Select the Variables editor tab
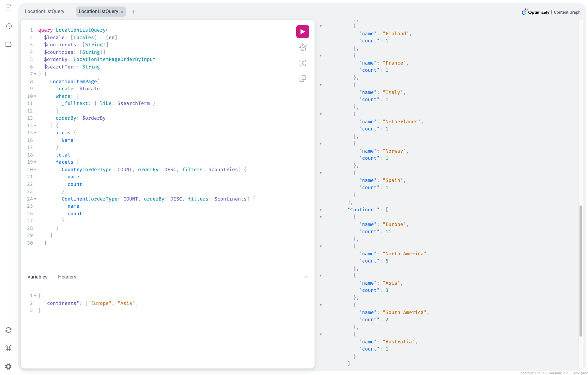Image resolution: width=588 pixels, height=375 pixels. click(38, 277)
